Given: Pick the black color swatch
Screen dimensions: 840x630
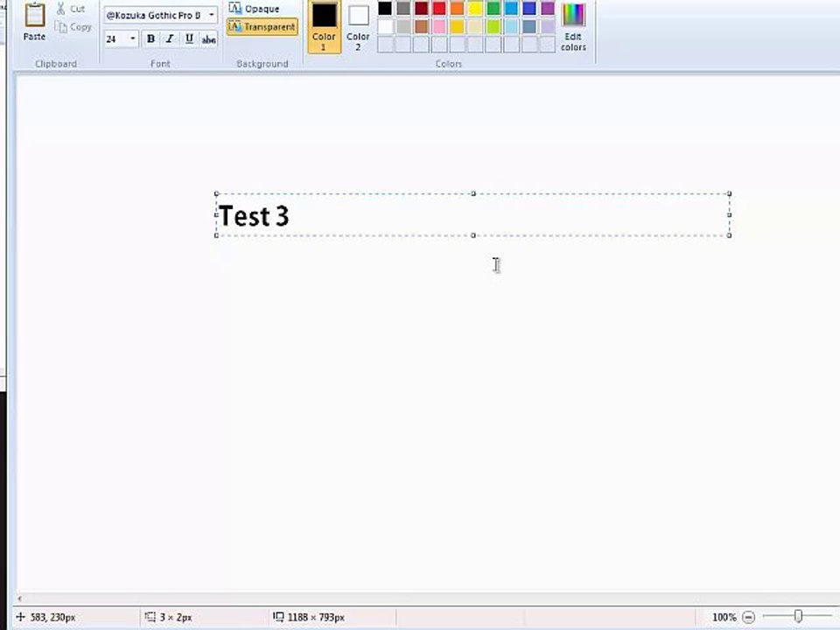Looking at the screenshot, I should click(385, 8).
